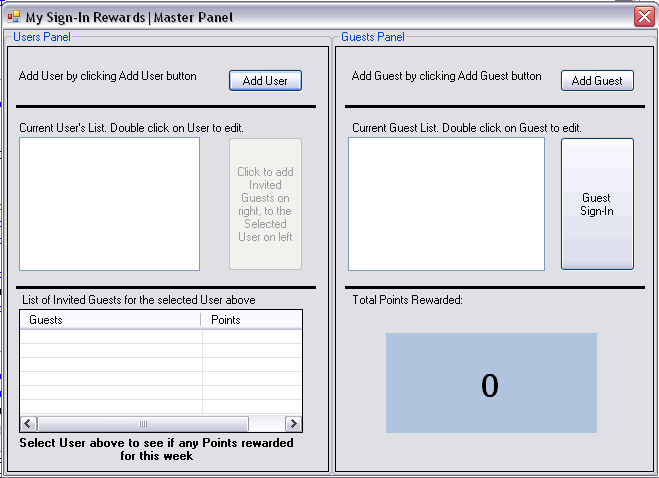
Task: Click 'Add Guest by clicking Add Guest button' text
Action: [x=446, y=76]
